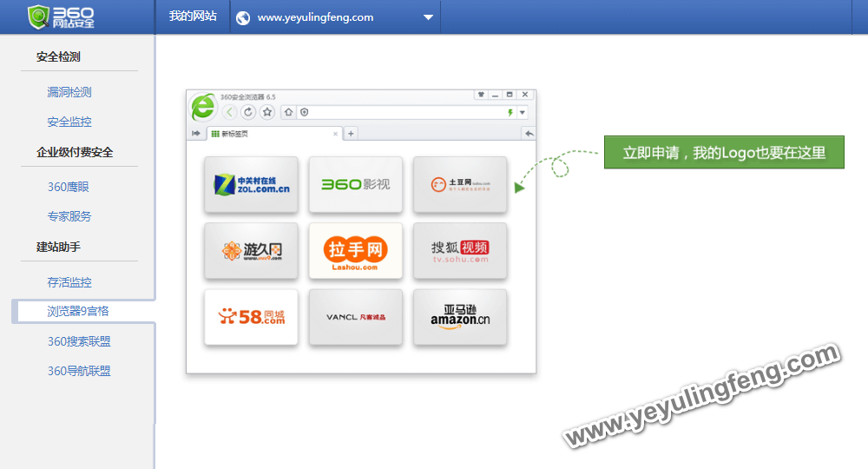Open 安全监控 in the sidebar

(69, 122)
